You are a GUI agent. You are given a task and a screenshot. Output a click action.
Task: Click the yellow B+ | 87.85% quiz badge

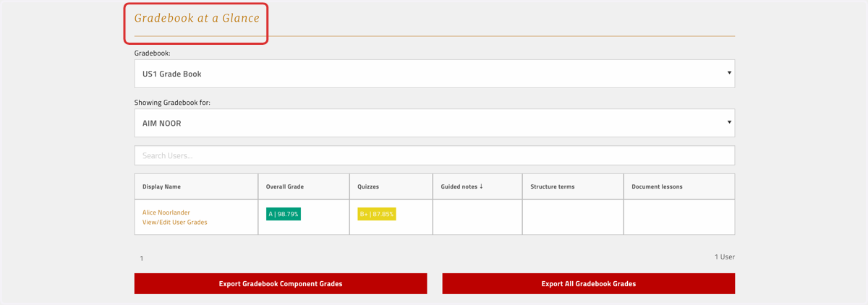[x=377, y=214]
